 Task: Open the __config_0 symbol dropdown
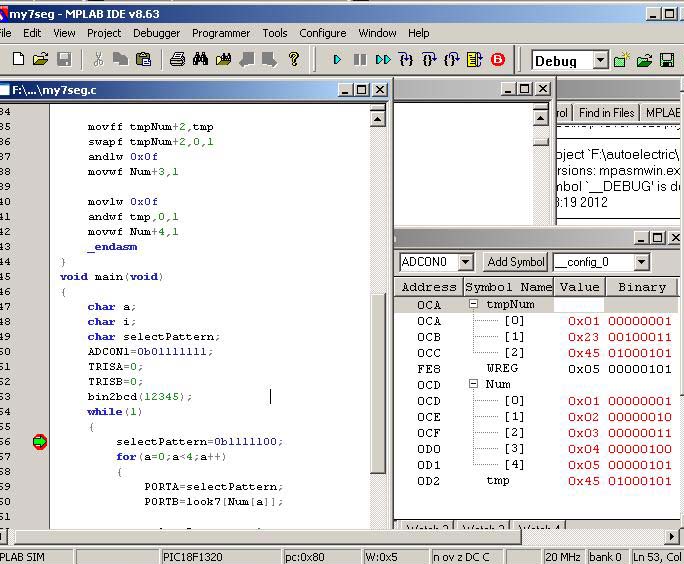(x=641, y=262)
